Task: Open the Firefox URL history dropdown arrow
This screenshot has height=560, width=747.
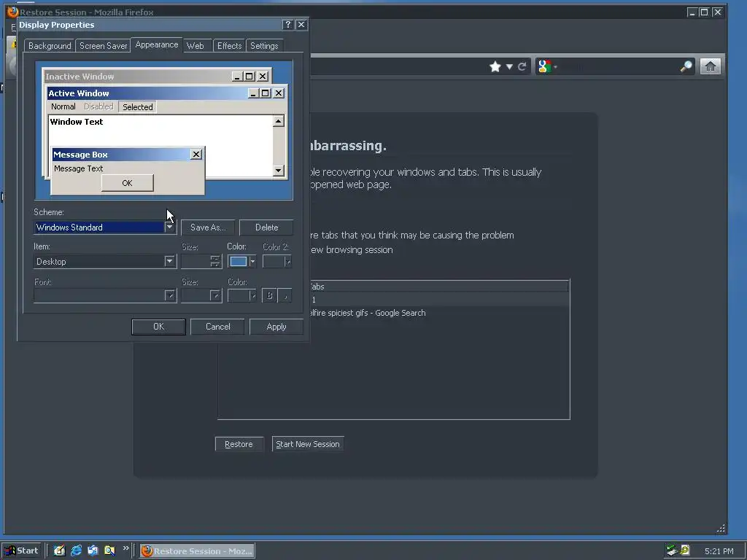Action: click(509, 66)
